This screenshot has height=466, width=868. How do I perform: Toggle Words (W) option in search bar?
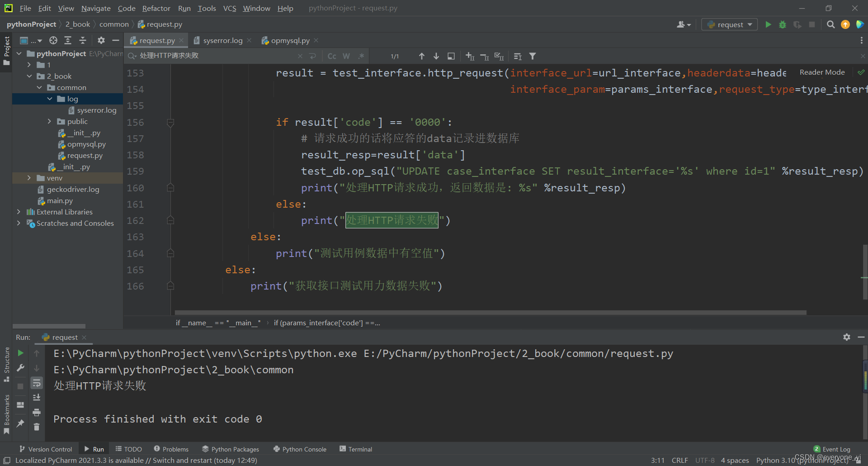pyautogui.click(x=346, y=56)
